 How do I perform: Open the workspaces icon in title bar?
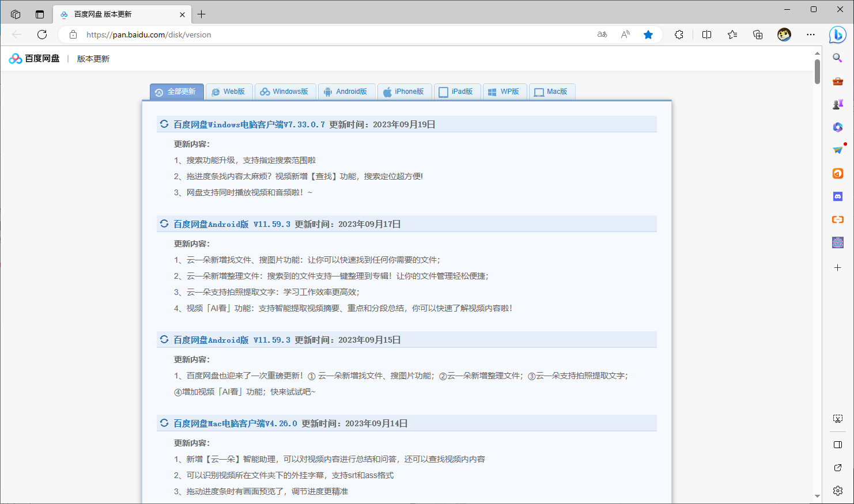[x=16, y=14]
